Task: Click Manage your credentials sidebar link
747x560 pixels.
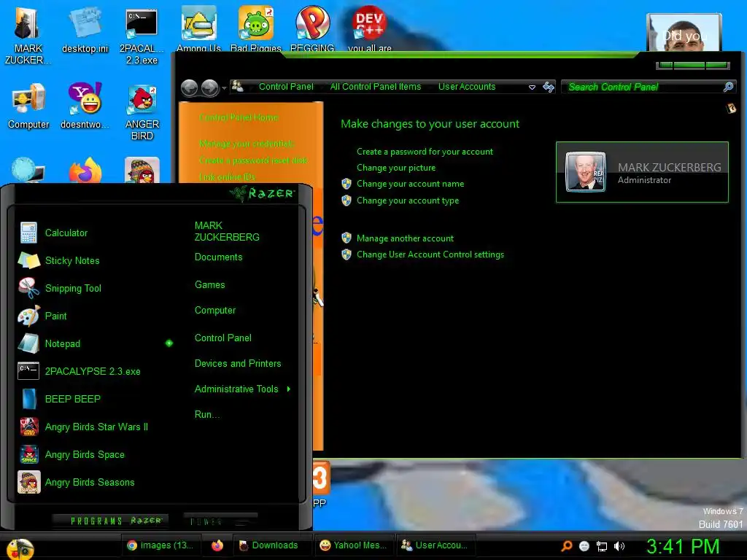Action: click(247, 144)
